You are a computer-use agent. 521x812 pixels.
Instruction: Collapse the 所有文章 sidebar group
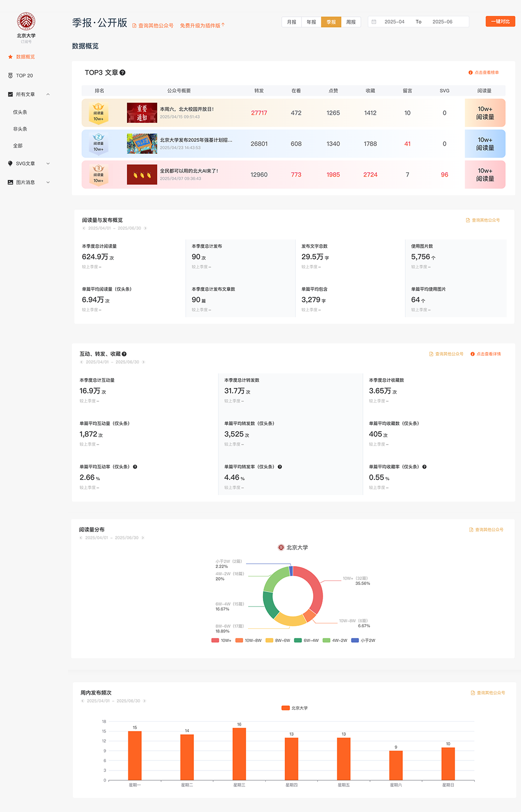pyautogui.click(x=48, y=95)
